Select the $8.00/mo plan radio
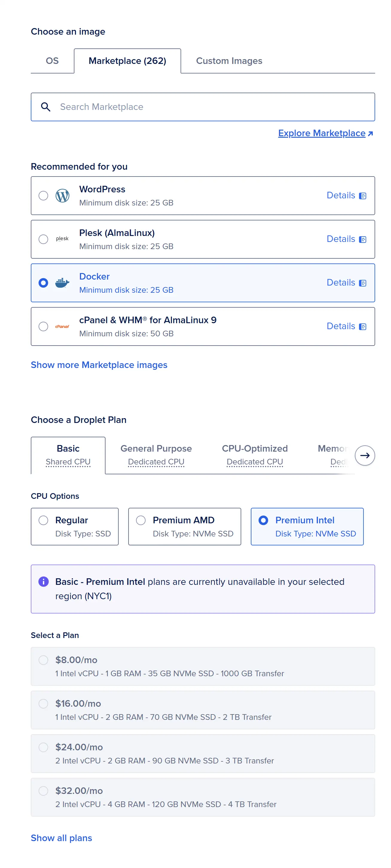The height and width of the screenshot is (868, 391). tap(43, 660)
